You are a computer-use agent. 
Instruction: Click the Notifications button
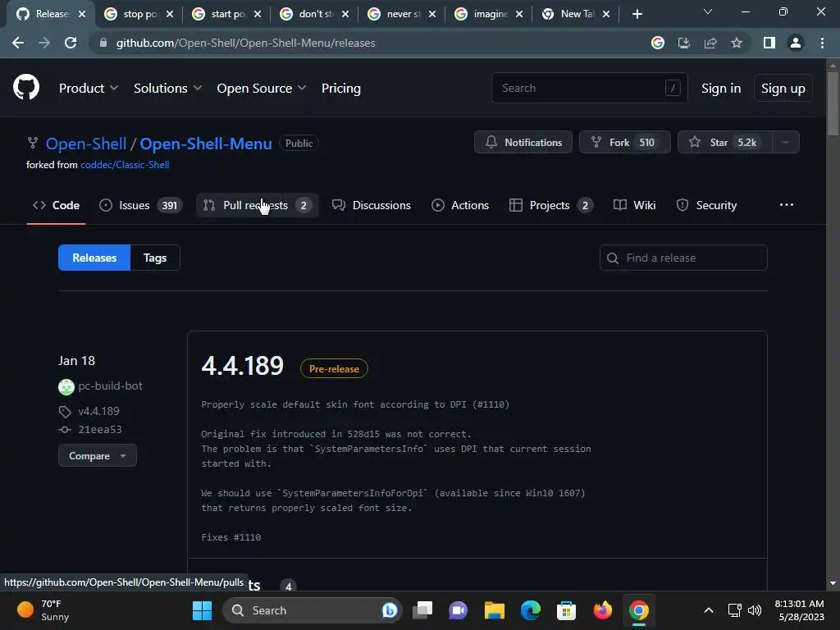tap(523, 142)
